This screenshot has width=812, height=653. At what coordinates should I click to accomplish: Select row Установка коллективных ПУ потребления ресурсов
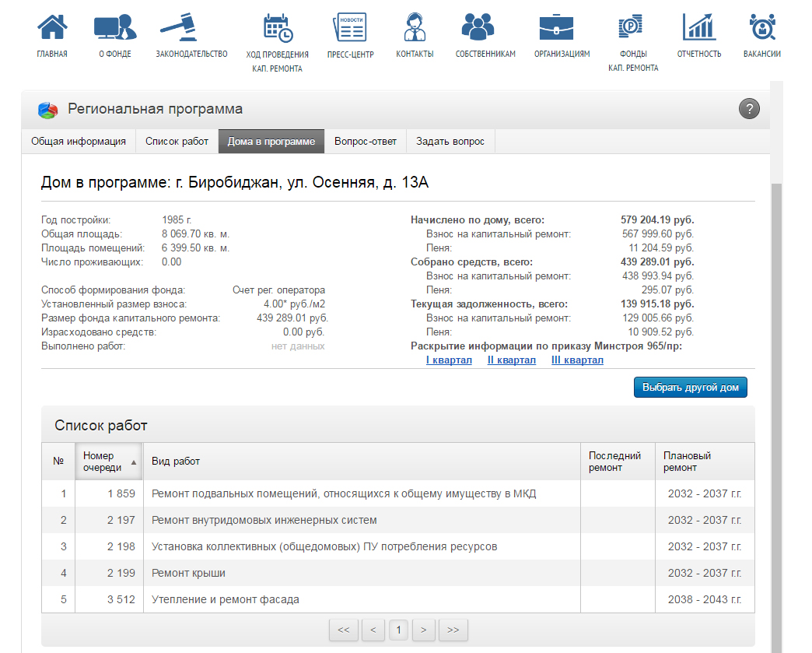click(x=397, y=546)
